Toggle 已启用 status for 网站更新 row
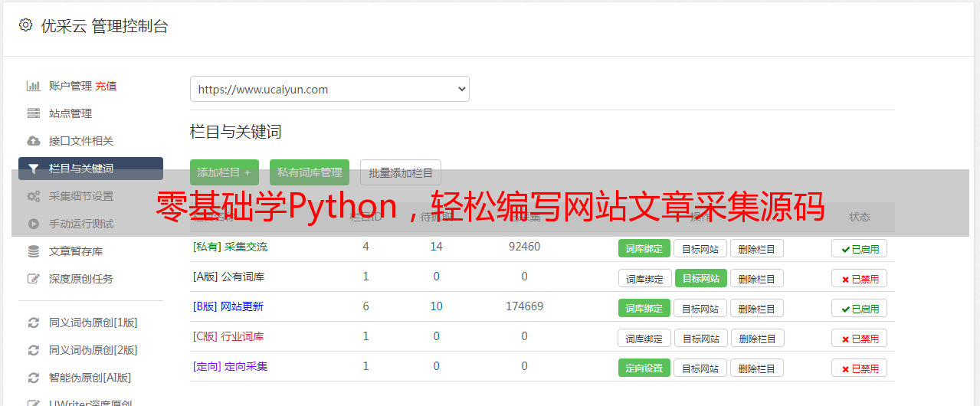 (x=859, y=308)
